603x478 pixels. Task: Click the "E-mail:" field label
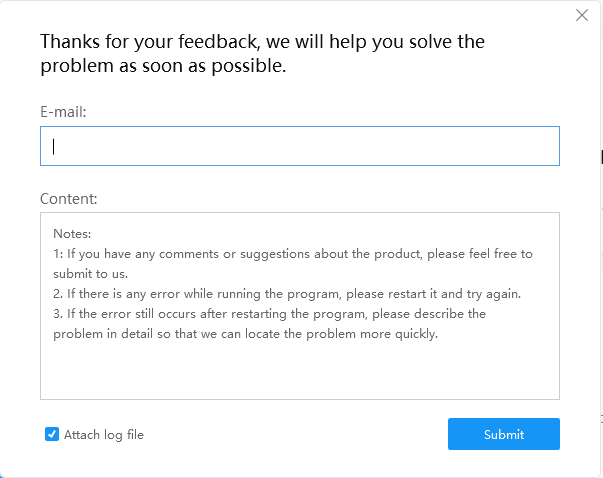63,112
